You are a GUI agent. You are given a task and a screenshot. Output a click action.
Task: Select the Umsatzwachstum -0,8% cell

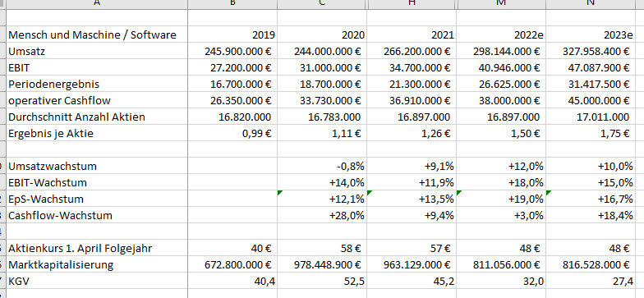click(x=322, y=166)
